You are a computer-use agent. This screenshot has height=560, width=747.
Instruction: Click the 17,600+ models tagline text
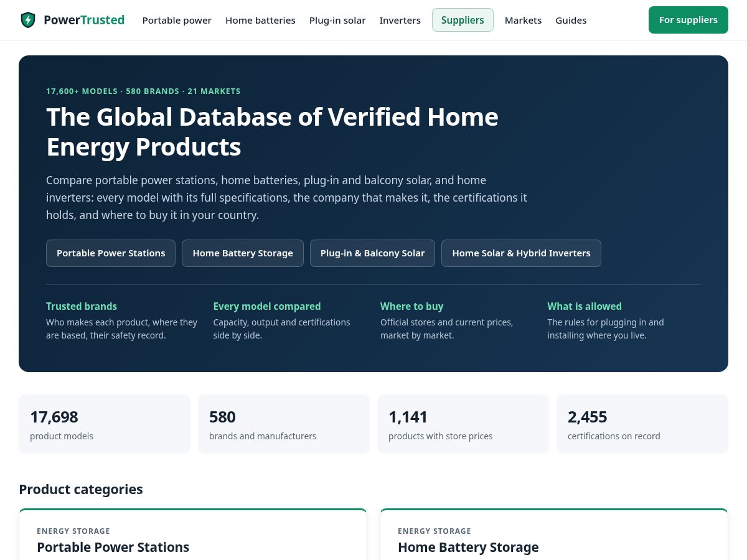point(143,91)
